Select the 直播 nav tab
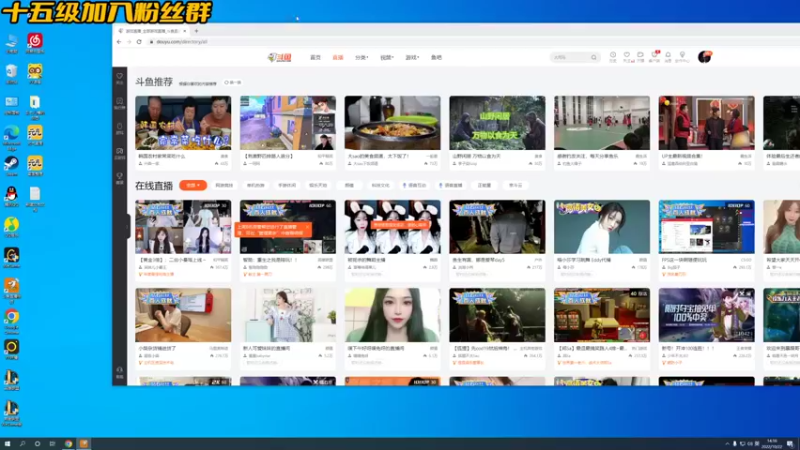This screenshot has height=450, width=800. point(338,58)
